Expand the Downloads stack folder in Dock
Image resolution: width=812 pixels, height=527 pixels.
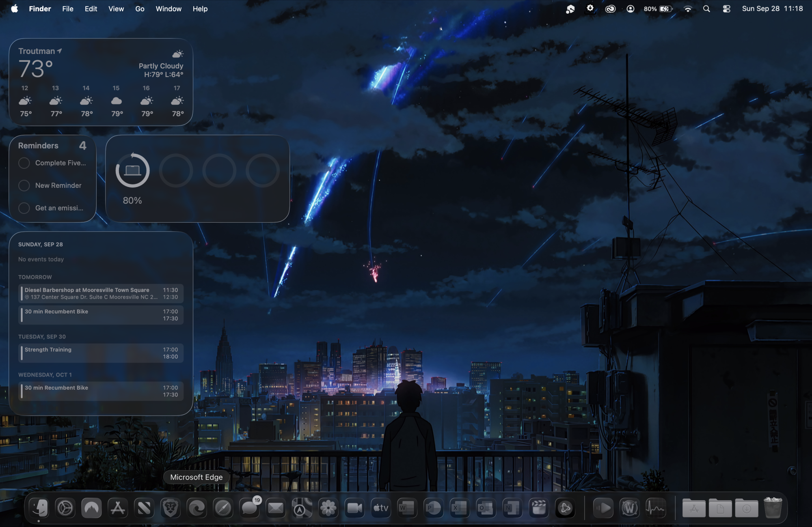click(x=746, y=508)
